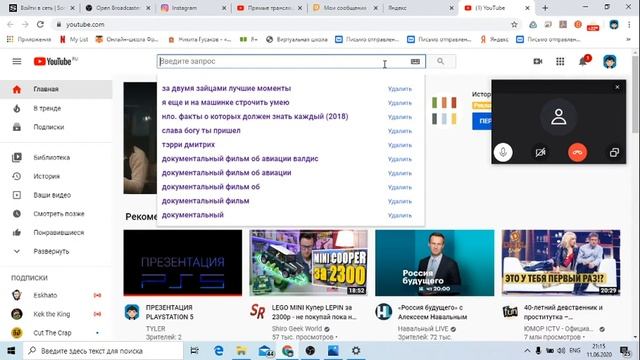Open File Explorer from the taskbar

point(241,351)
